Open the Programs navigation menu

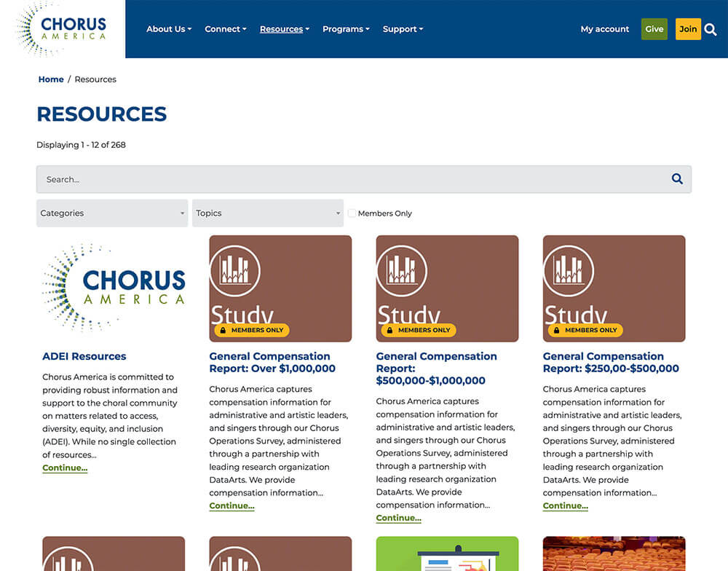click(345, 29)
